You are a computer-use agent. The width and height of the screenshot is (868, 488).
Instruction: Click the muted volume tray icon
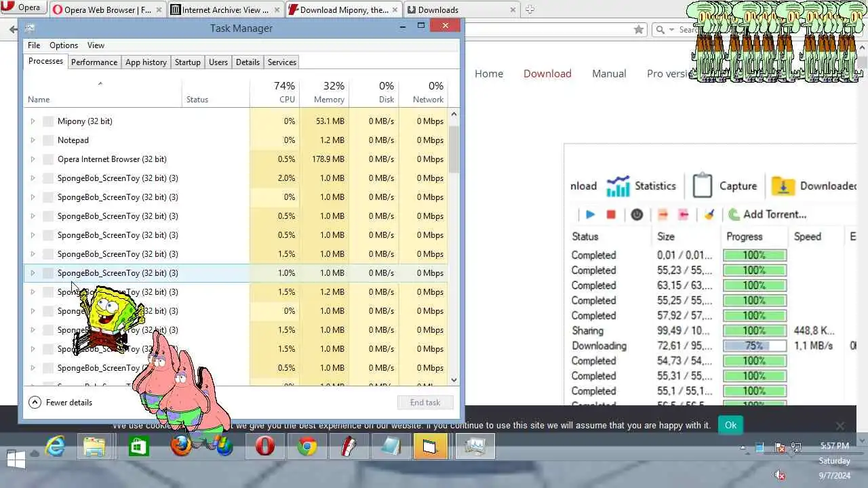coord(780,476)
